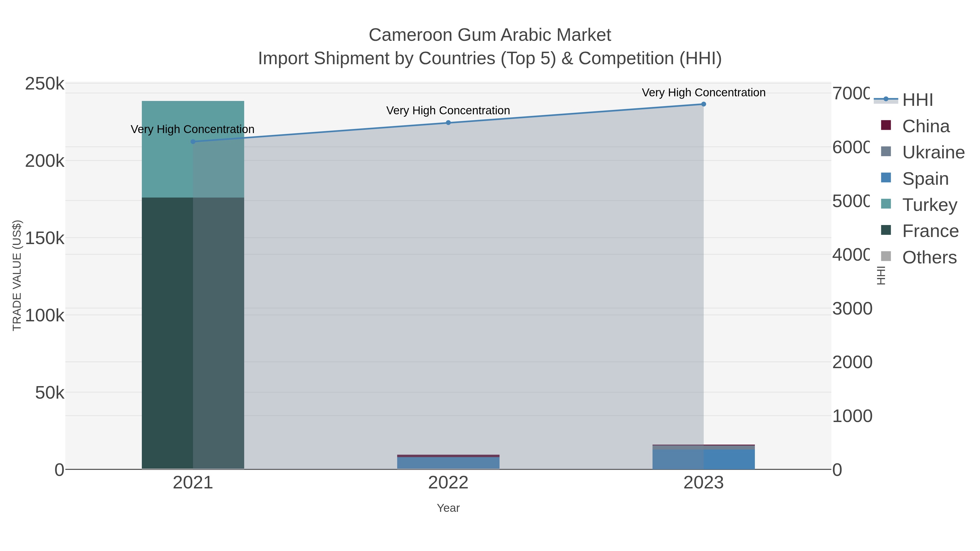This screenshot has height=551, width=980.
Task: Click the Import Shipment by Countries subtitle
Action: (x=490, y=58)
